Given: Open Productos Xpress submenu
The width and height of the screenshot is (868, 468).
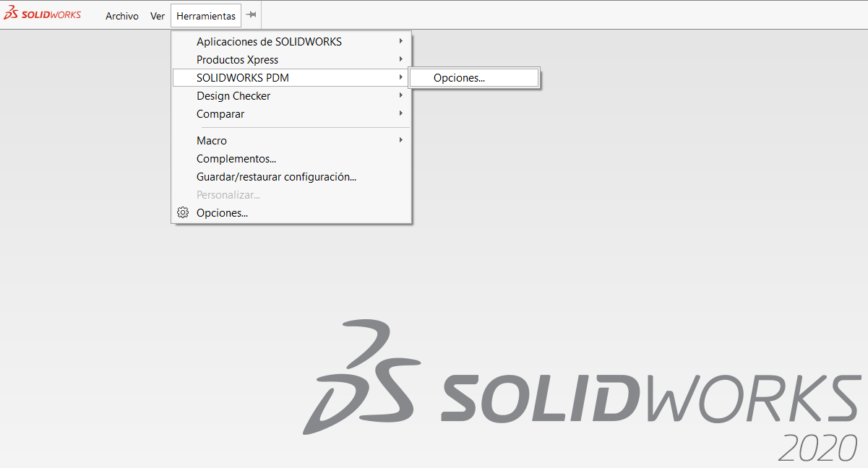Looking at the screenshot, I should [x=291, y=60].
